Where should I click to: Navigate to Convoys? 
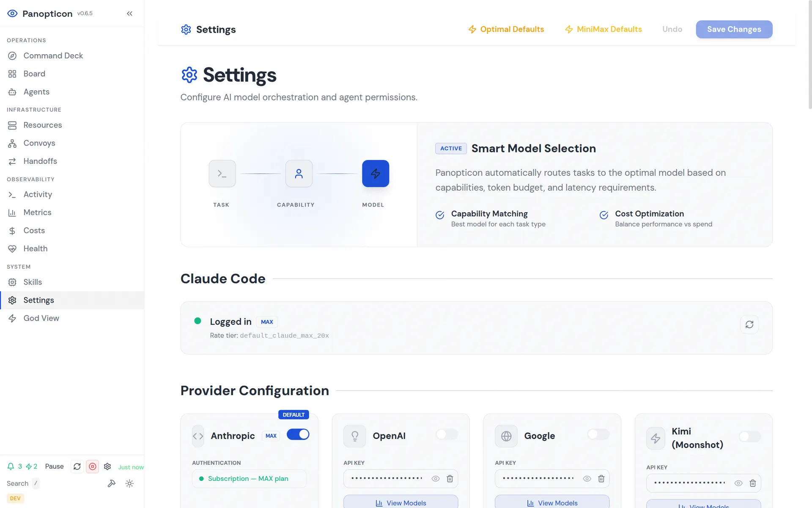(x=72, y=143)
